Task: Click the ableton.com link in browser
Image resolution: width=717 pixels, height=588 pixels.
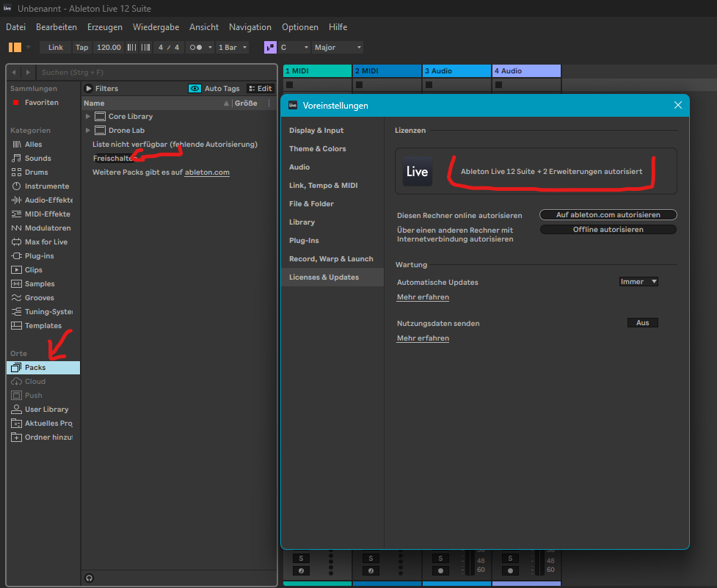Action: 207,173
